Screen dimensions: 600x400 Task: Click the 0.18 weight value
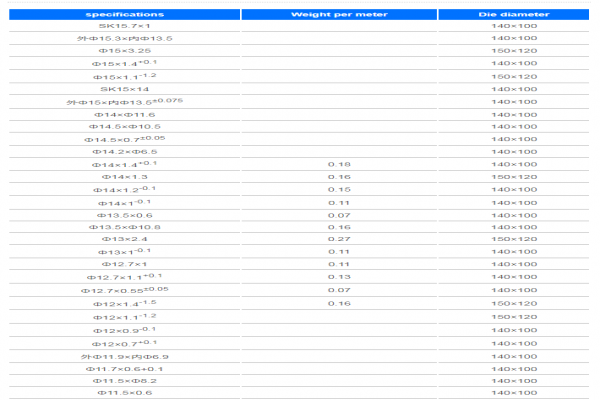pyautogui.click(x=339, y=164)
